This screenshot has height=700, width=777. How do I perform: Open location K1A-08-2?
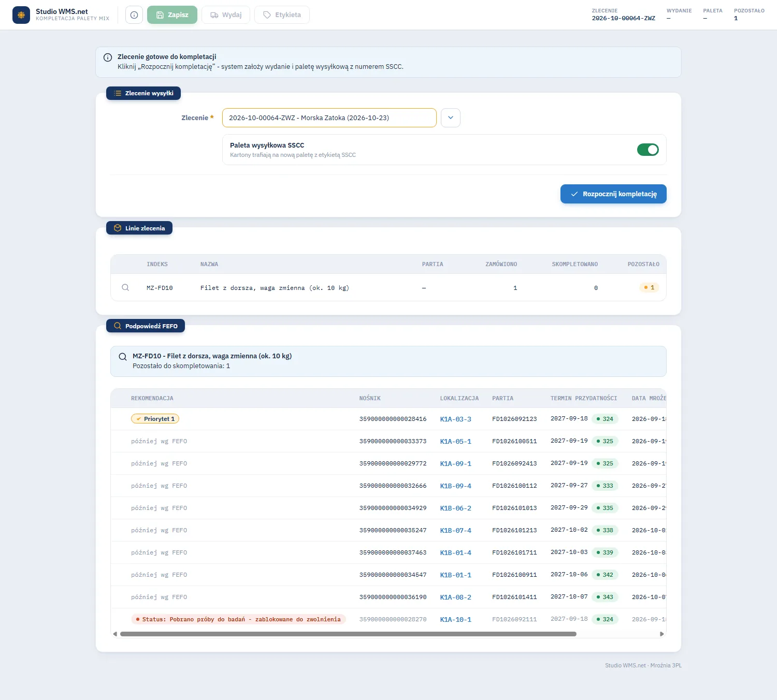coord(456,597)
